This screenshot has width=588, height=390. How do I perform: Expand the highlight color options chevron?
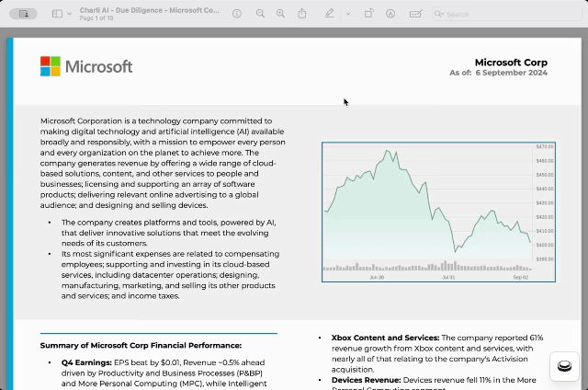pyautogui.click(x=348, y=14)
